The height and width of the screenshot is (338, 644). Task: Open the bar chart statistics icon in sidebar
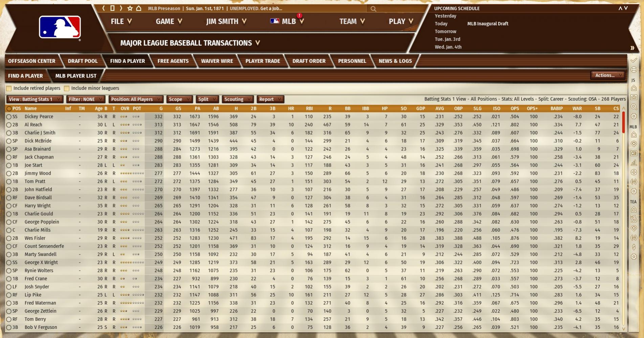(634, 163)
